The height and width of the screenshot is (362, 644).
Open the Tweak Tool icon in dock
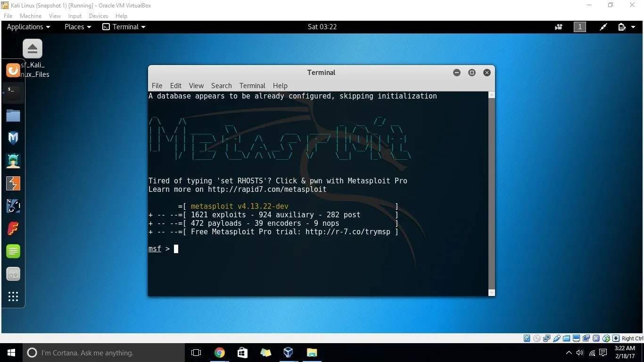13,274
